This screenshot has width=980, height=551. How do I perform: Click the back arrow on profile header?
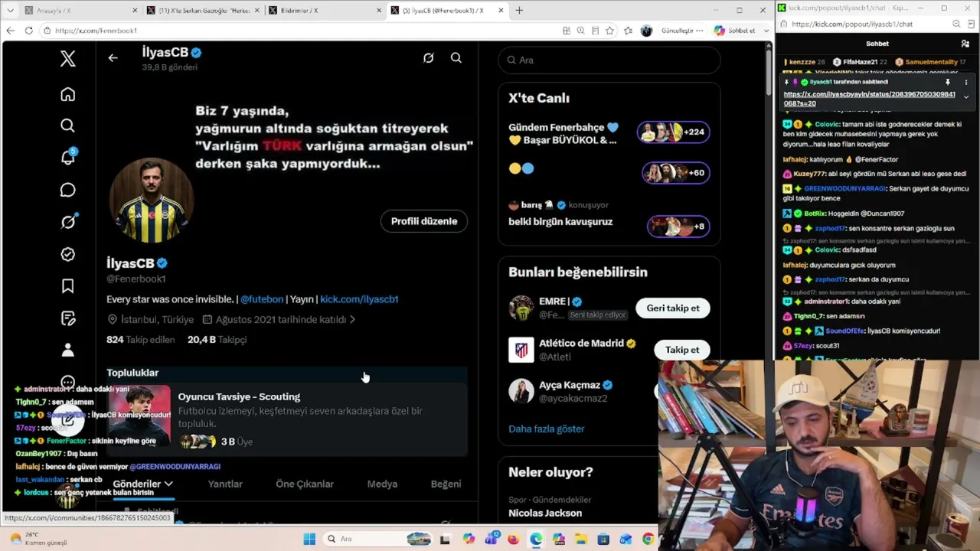[x=113, y=58]
